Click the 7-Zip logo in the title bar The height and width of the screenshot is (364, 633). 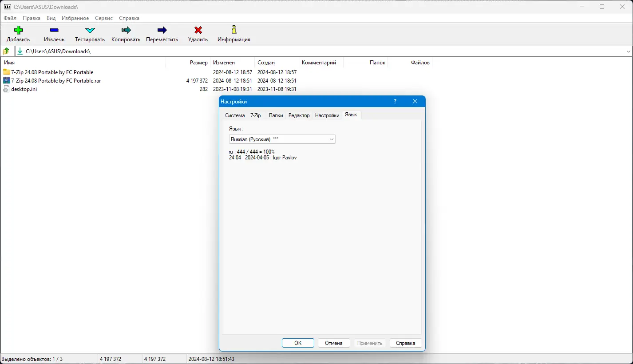[7, 7]
